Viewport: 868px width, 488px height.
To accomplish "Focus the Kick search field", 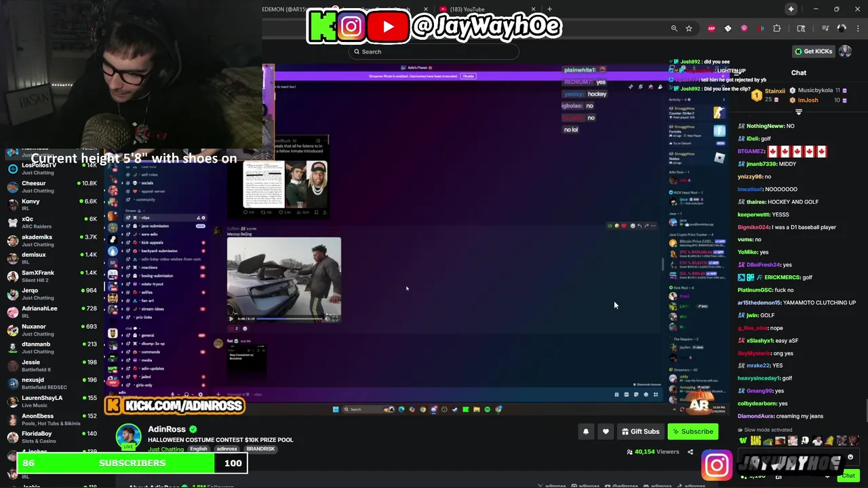I will click(x=434, y=52).
